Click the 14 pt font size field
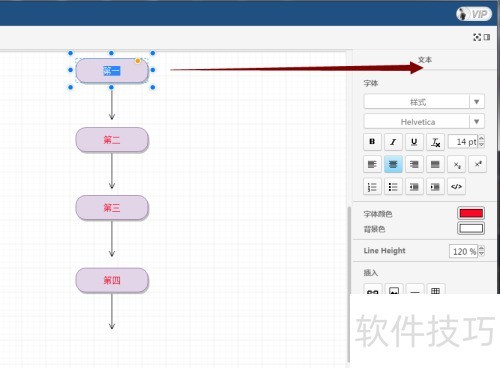500x368 pixels. tap(463, 142)
